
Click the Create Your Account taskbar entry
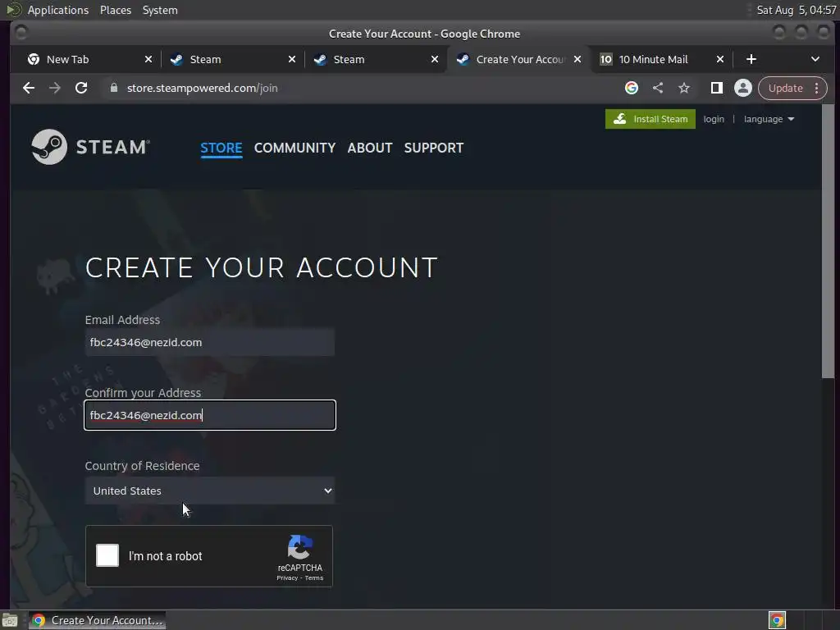pyautogui.click(x=98, y=620)
